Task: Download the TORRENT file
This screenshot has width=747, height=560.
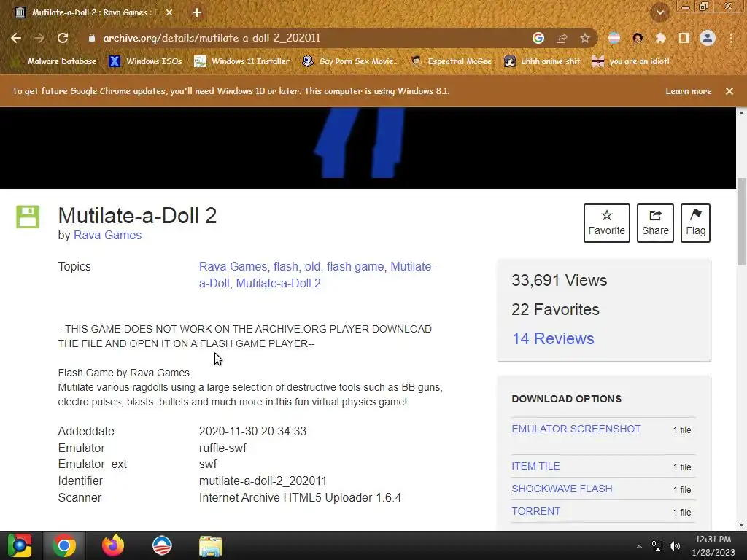Action: pos(535,511)
